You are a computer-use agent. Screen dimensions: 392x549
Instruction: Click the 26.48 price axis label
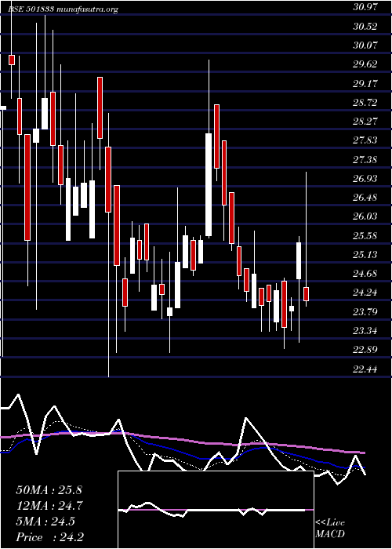(365, 197)
